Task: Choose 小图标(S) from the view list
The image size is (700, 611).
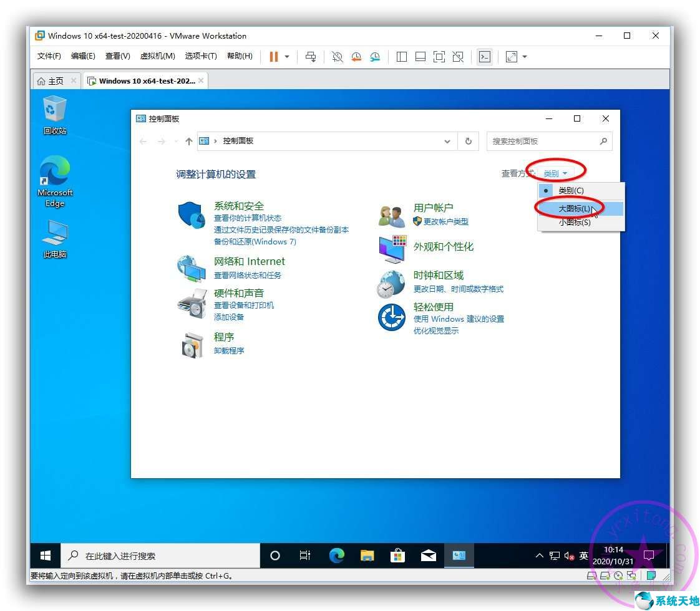Action: pos(573,222)
